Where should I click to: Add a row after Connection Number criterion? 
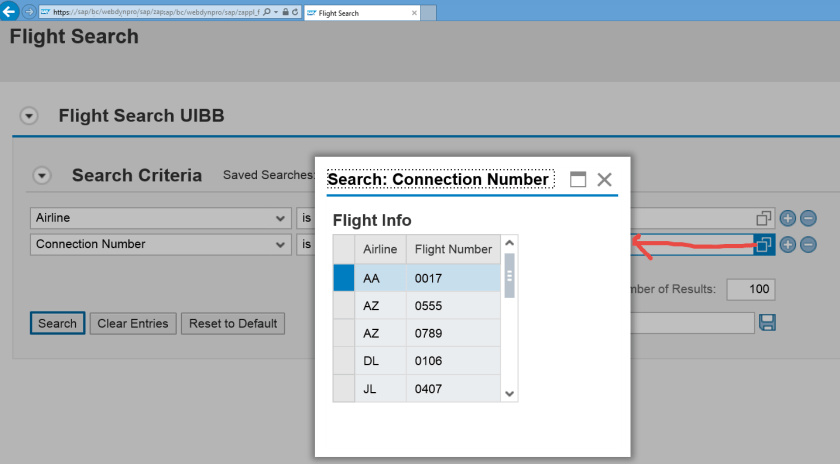(x=788, y=244)
